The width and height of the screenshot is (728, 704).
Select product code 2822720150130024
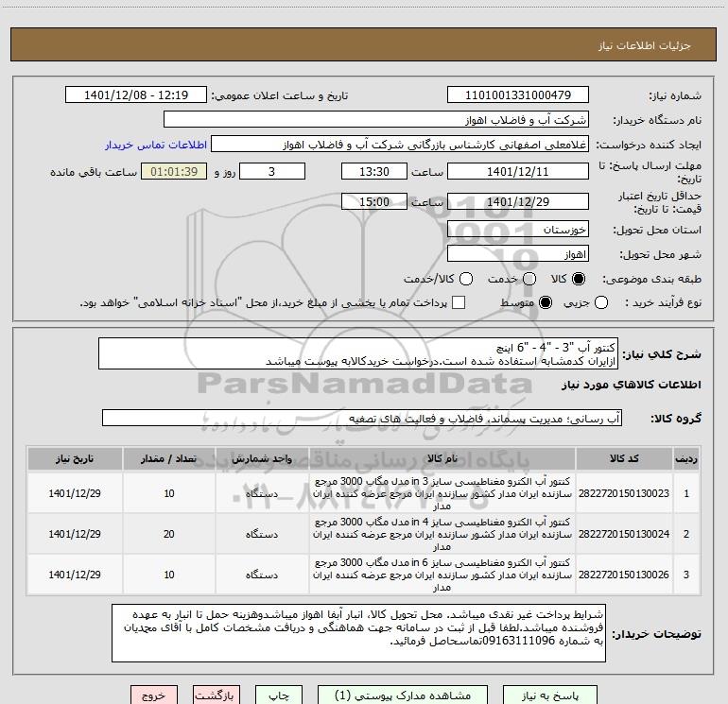pos(624,534)
